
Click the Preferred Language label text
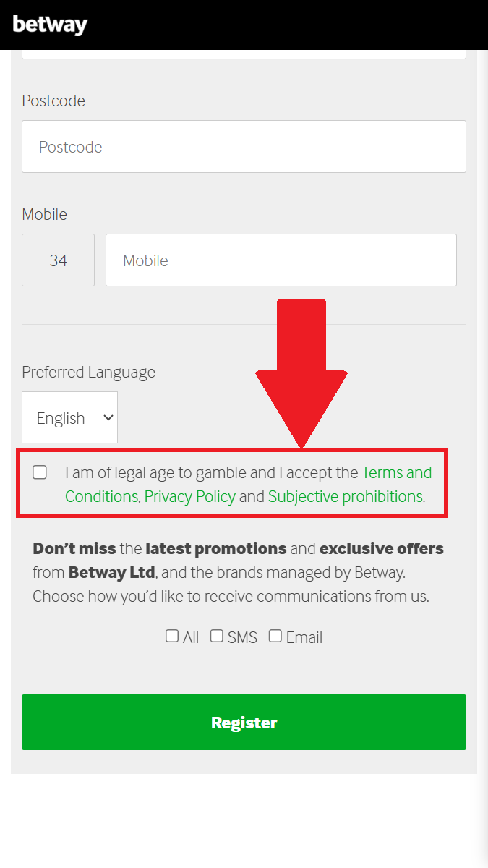(x=88, y=373)
